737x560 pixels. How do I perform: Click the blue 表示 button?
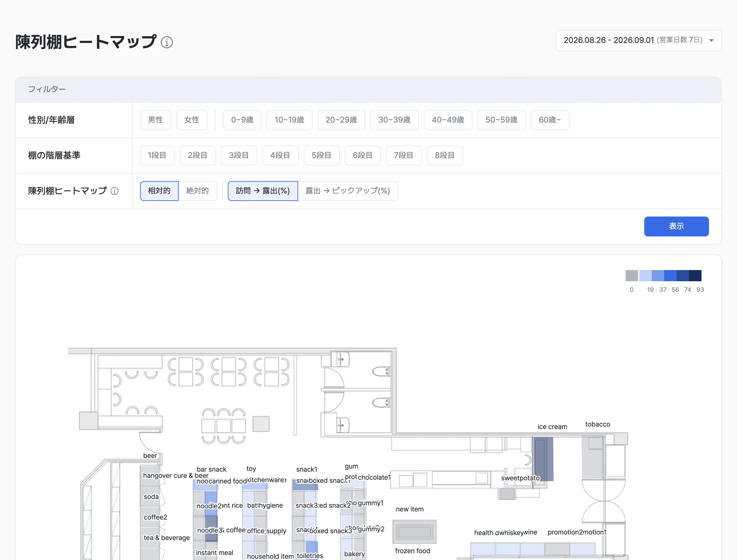pos(676,226)
